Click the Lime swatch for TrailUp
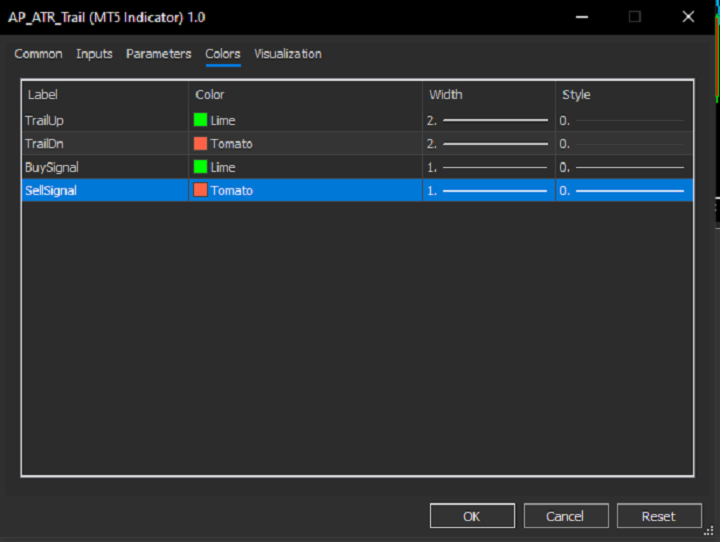 [200, 120]
